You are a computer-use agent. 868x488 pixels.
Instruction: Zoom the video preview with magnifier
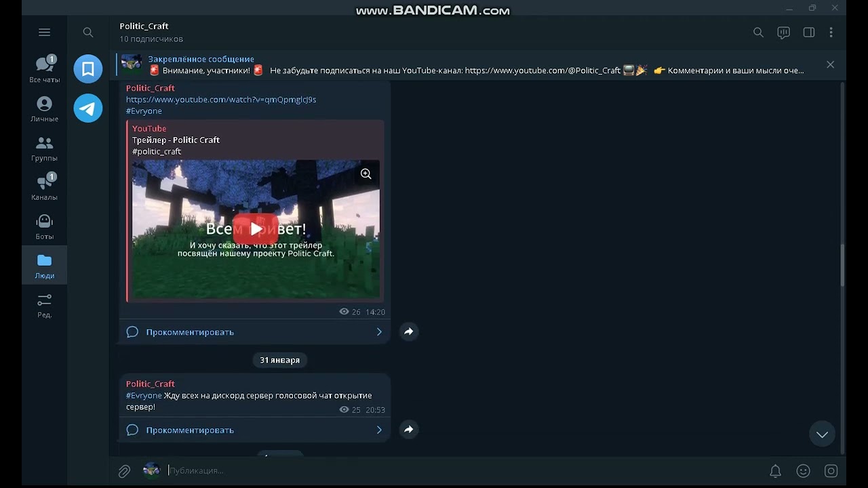366,174
